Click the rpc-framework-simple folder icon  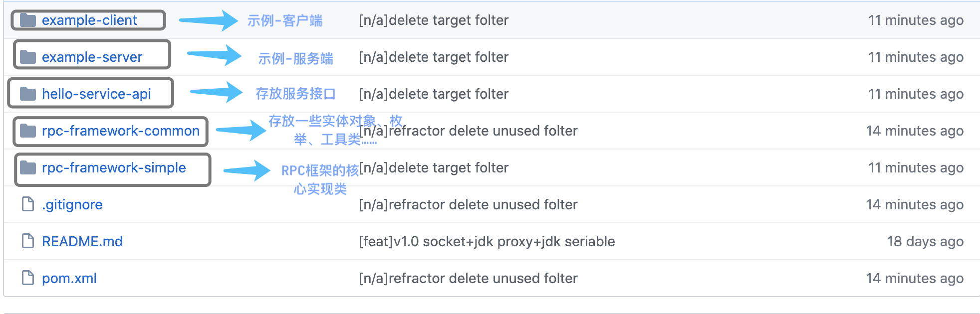tap(27, 167)
